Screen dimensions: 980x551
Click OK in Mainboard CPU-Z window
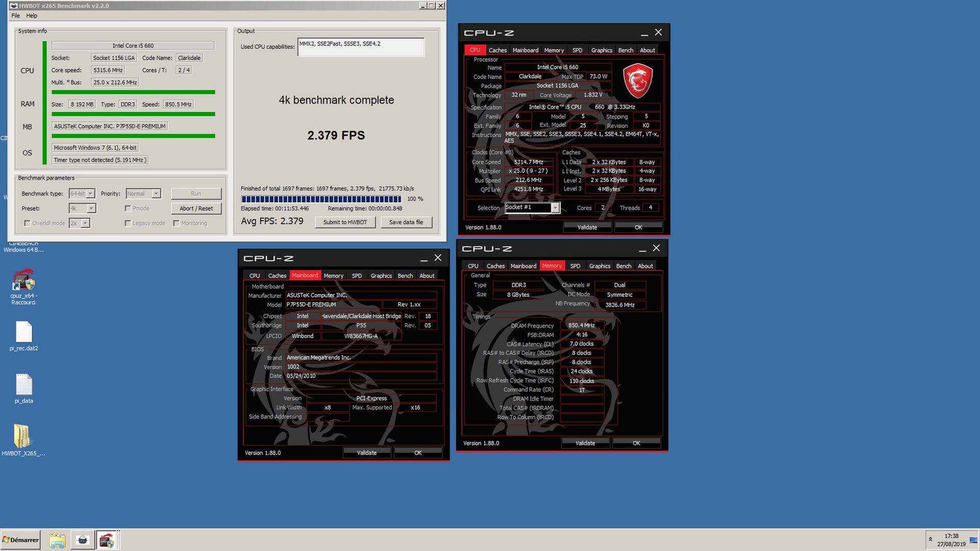click(418, 453)
